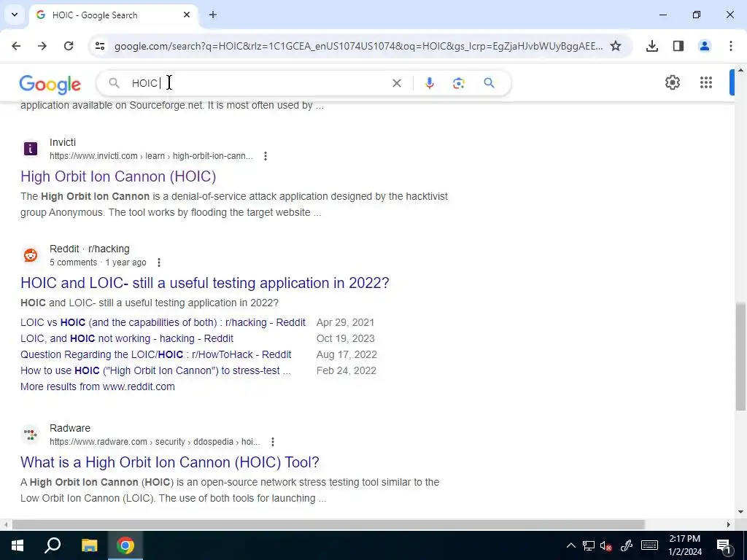This screenshot has width=747, height=560.
Task: Click horizontal scrollbar right arrow
Action: coord(729,524)
